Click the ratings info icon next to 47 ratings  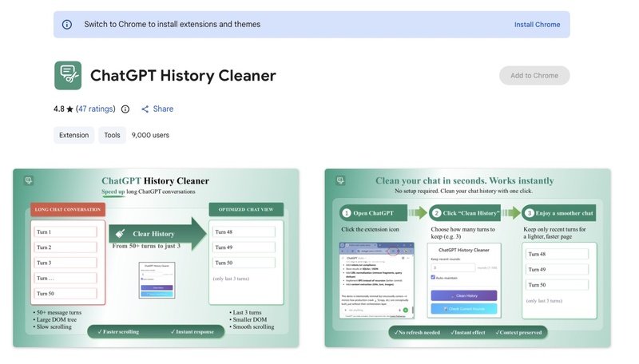[x=125, y=109]
